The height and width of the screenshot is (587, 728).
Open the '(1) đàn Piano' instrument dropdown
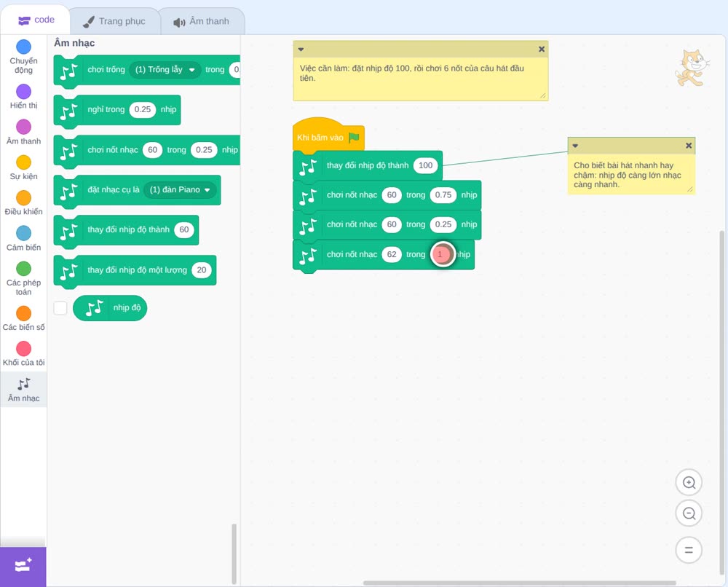click(180, 189)
